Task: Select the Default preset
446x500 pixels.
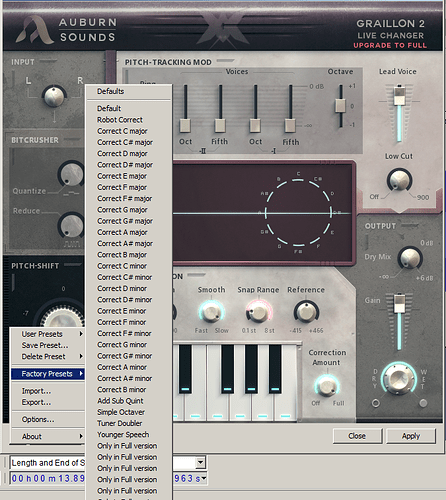Action: pos(129,108)
